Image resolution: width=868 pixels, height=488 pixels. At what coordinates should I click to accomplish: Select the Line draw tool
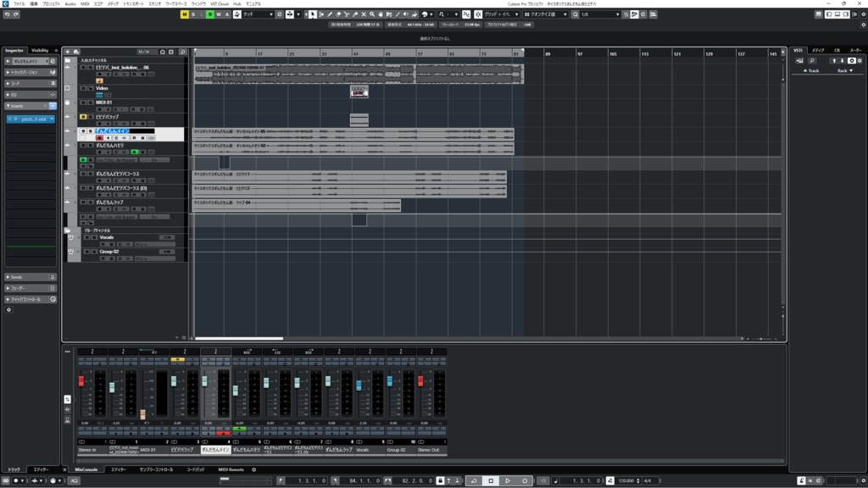pyautogui.click(x=398, y=14)
